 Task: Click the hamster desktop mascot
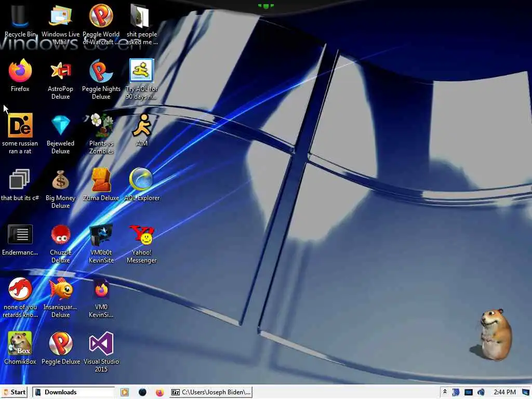coord(492,334)
